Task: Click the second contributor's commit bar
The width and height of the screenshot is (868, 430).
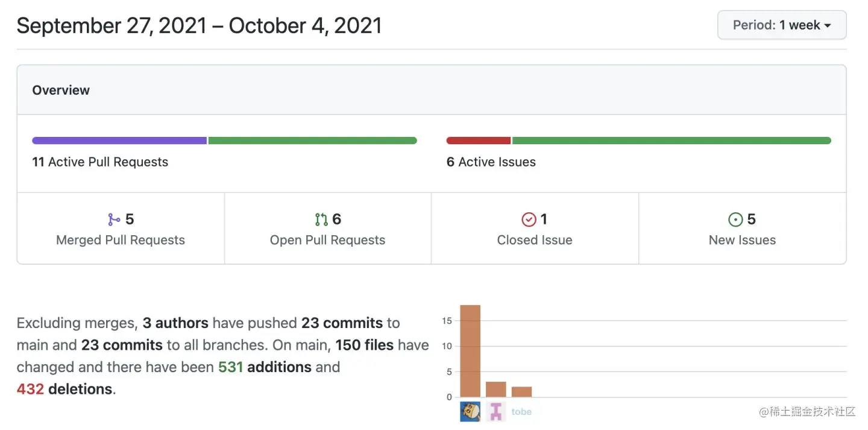Action: (x=496, y=390)
